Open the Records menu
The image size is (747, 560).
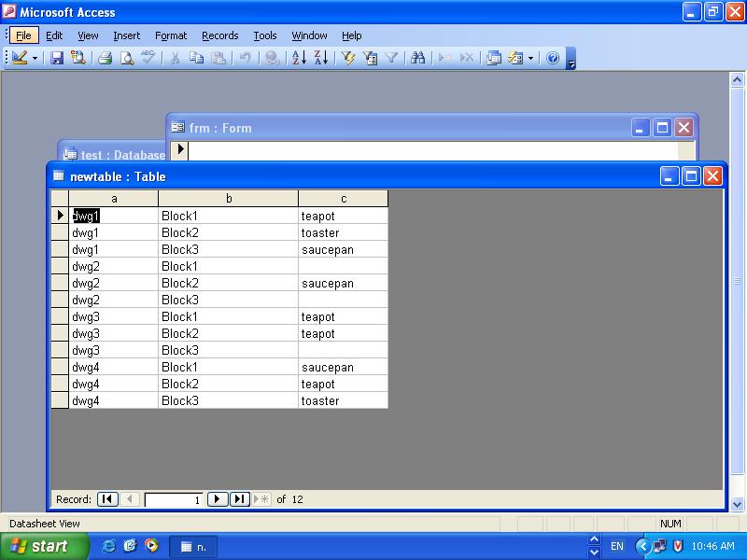coord(219,35)
